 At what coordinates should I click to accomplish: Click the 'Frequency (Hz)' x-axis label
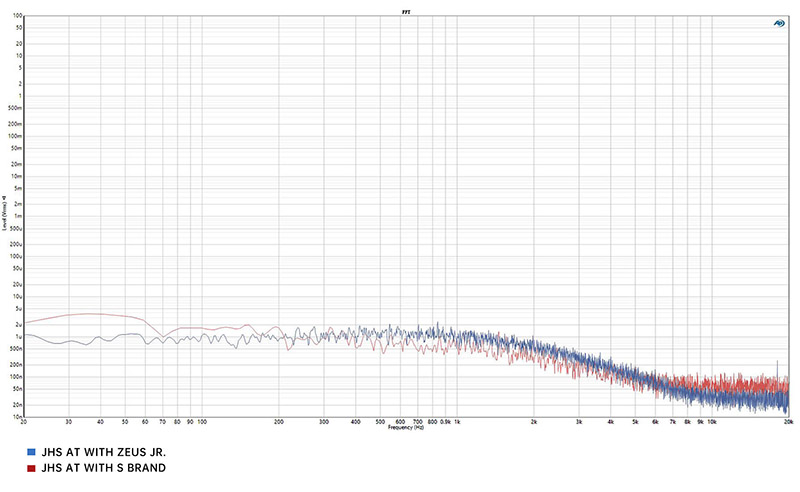click(405, 427)
